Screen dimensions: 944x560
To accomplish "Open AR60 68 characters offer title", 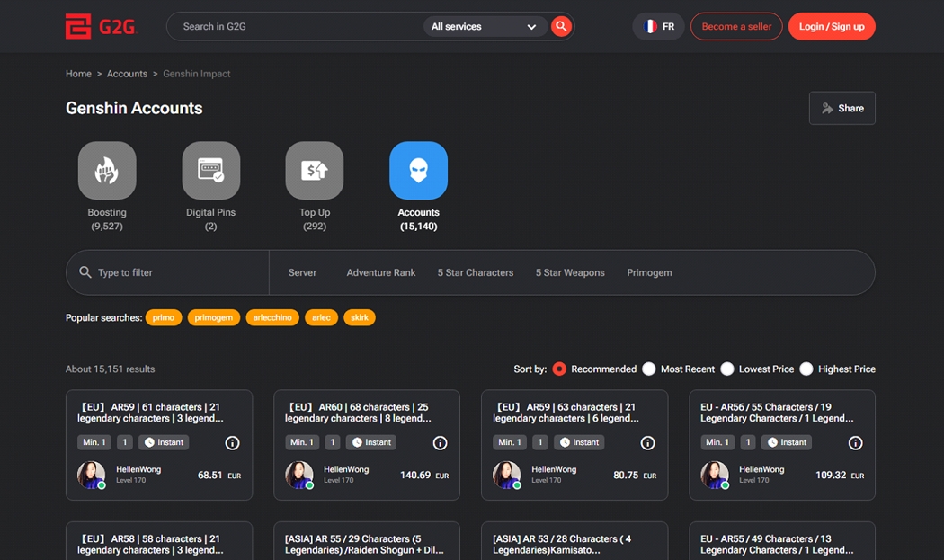I will point(358,413).
